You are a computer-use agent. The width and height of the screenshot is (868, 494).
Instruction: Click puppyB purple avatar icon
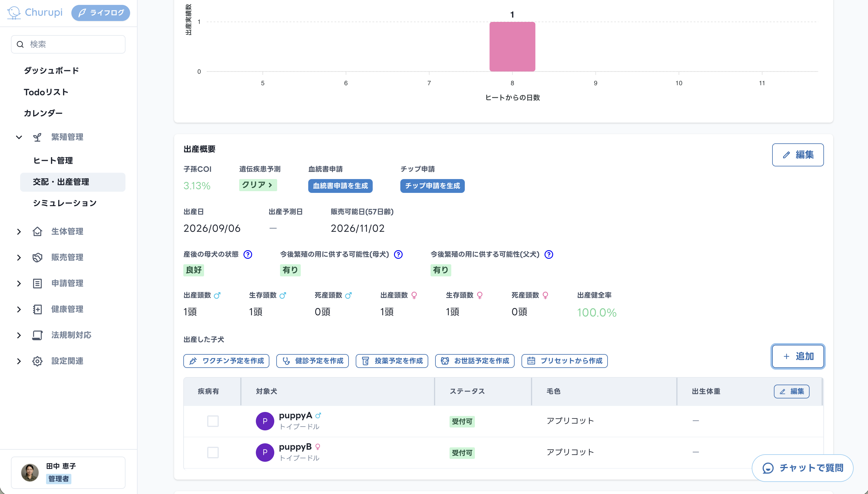265,452
